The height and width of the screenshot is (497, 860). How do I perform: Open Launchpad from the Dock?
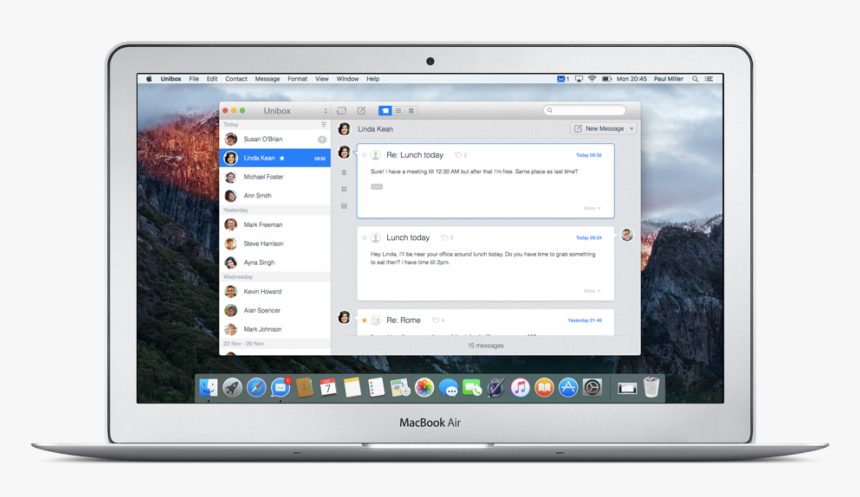click(232, 388)
